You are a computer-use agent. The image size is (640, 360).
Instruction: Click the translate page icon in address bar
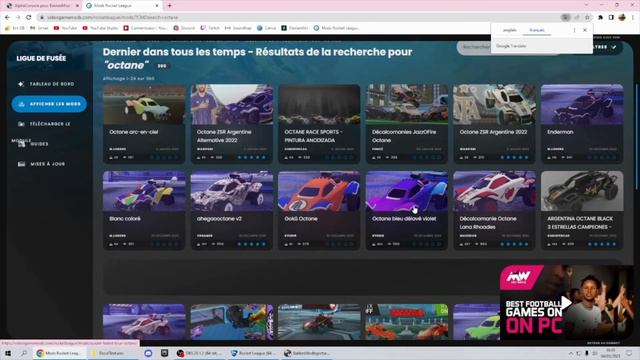click(x=565, y=18)
